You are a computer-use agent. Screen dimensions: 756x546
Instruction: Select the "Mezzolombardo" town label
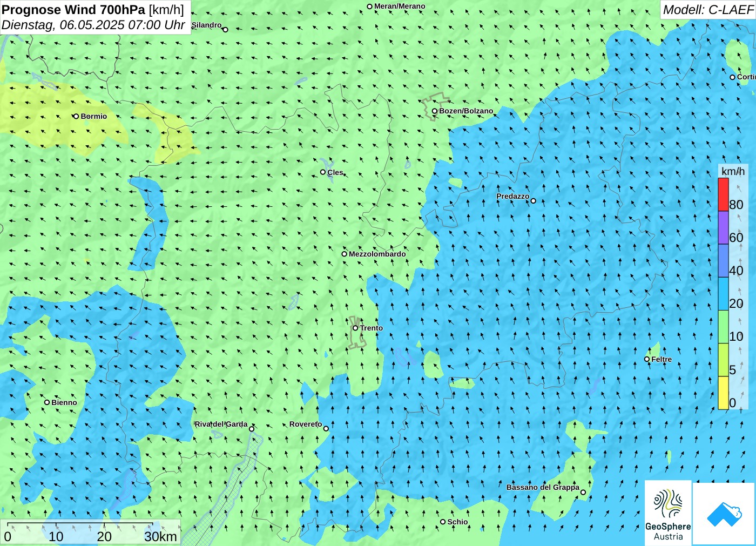tap(377, 254)
